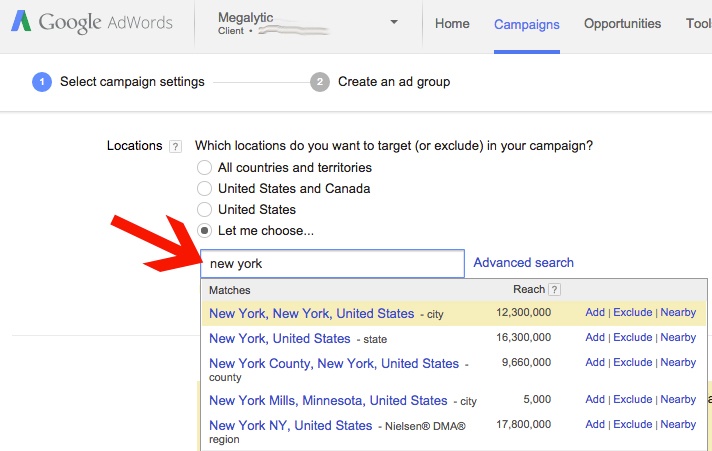
Task: Select the Let me choose radio button
Action: coord(205,231)
